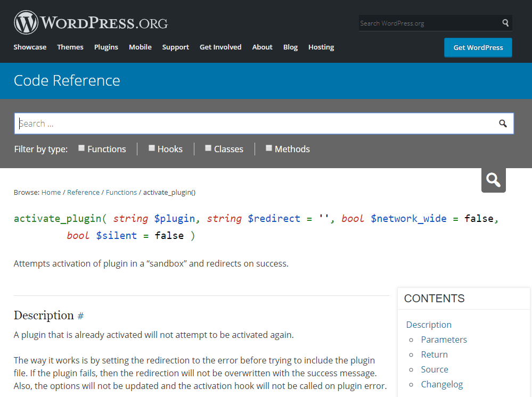This screenshot has height=397, width=532.
Task: Follow the Reference breadcrumb link
Action: click(x=83, y=192)
